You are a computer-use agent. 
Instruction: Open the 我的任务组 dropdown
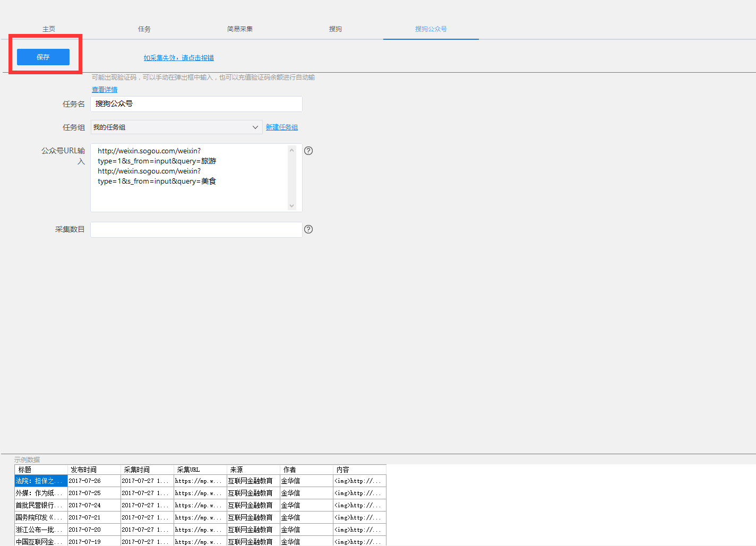[176, 127]
